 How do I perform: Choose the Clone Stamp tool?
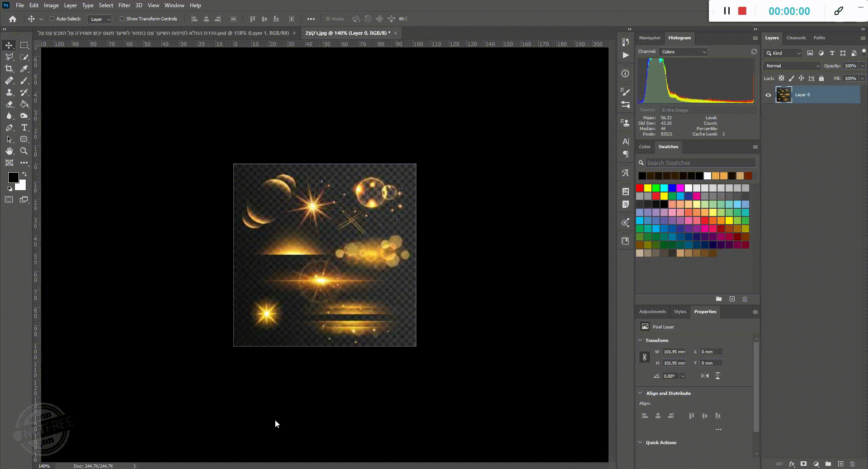point(9,92)
